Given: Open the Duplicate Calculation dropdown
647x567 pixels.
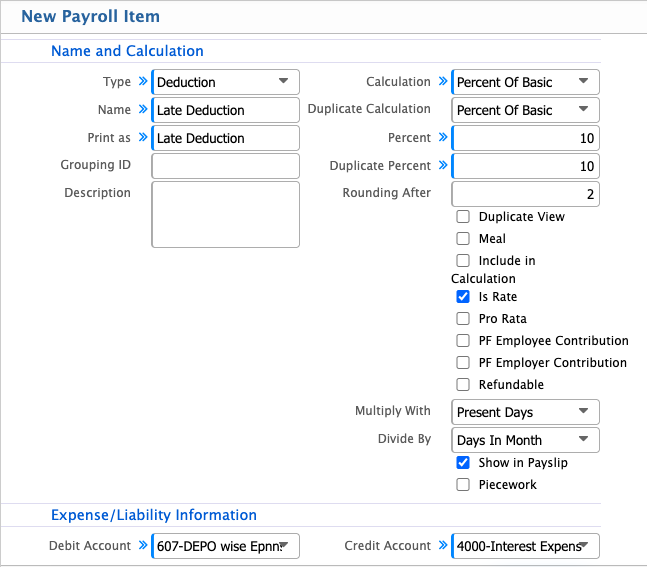Looking at the screenshot, I should (525, 110).
